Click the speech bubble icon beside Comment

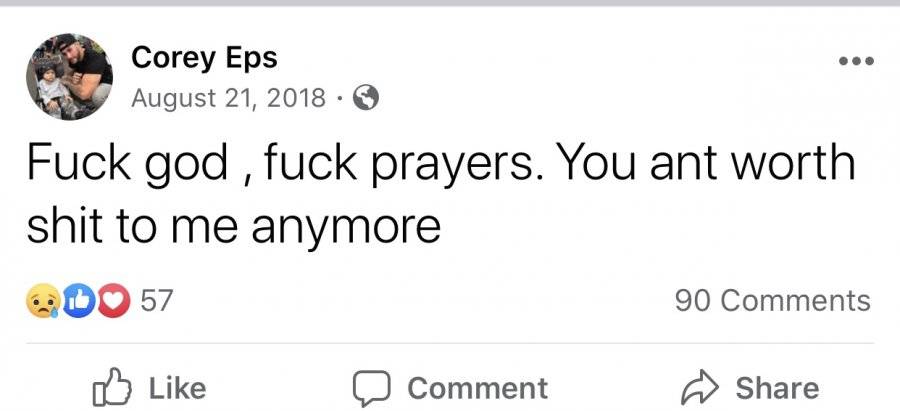(371, 388)
